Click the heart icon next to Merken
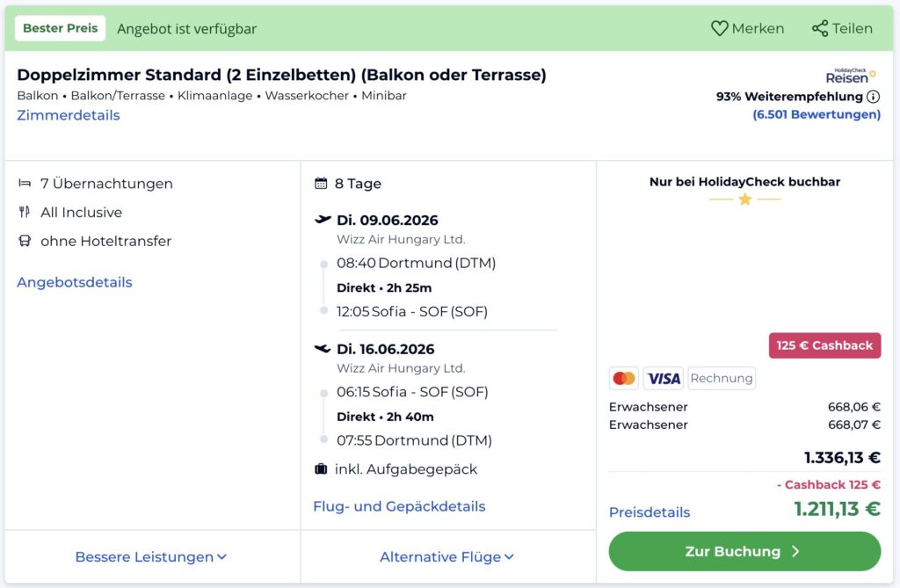 click(719, 28)
